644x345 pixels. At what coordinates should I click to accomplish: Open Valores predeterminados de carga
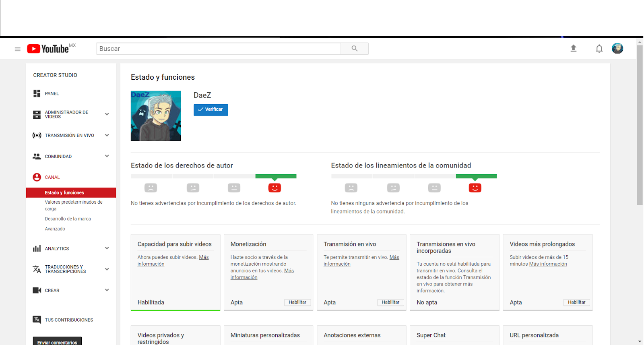[x=74, y=205]
